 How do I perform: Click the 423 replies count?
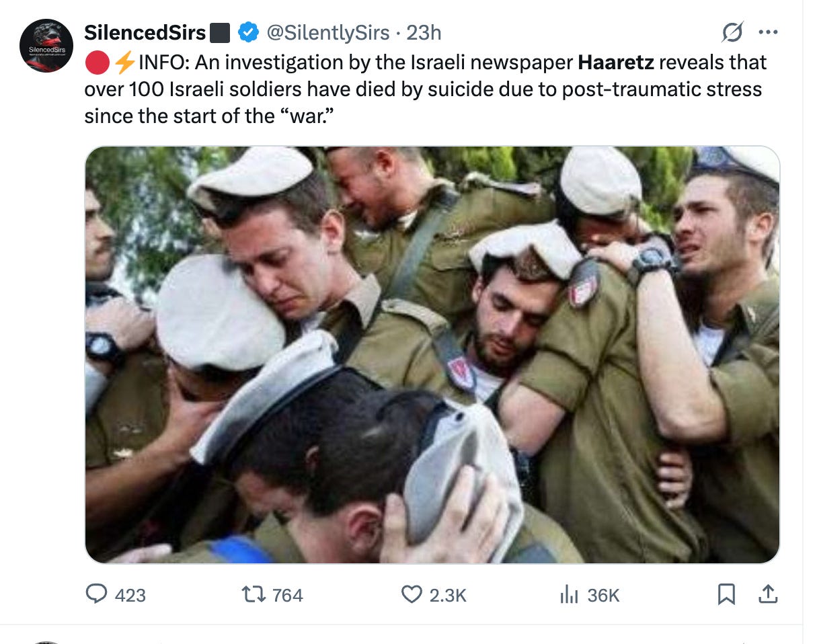pos(130,595)
